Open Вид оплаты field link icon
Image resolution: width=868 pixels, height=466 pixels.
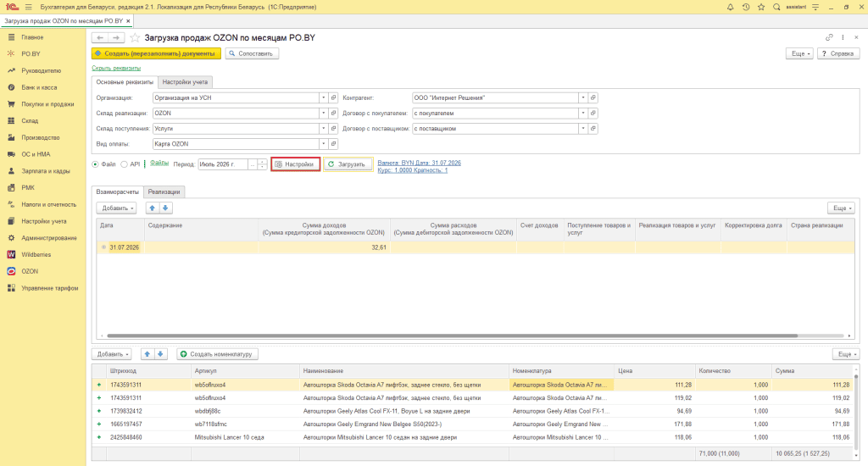tap(333, 144)
